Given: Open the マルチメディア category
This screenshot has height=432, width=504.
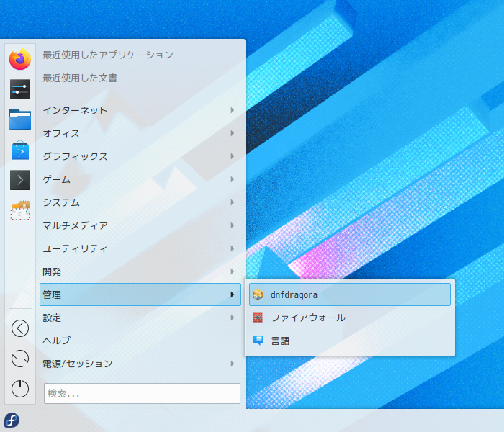Looking at the screenshot, I should [x=140, y=225].
